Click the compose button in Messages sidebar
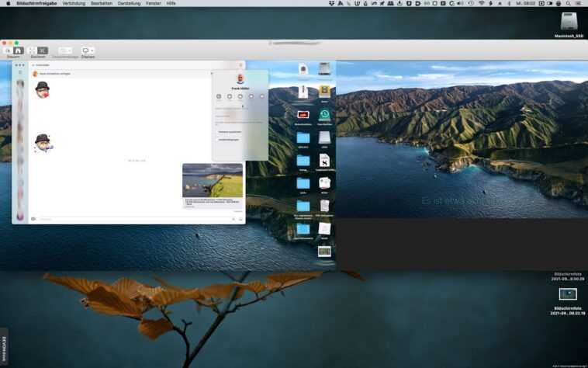This screenshot has width=588, height=368. coord(20,72)
